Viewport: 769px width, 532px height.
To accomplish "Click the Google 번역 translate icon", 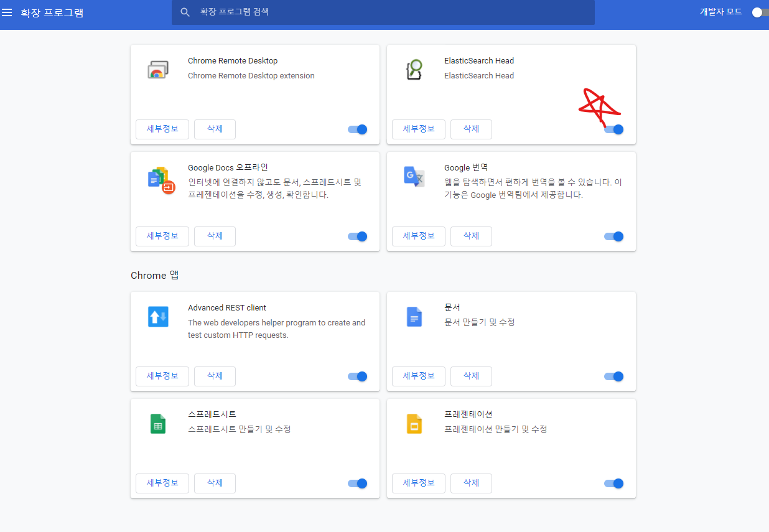I will (x=414, y=177).
